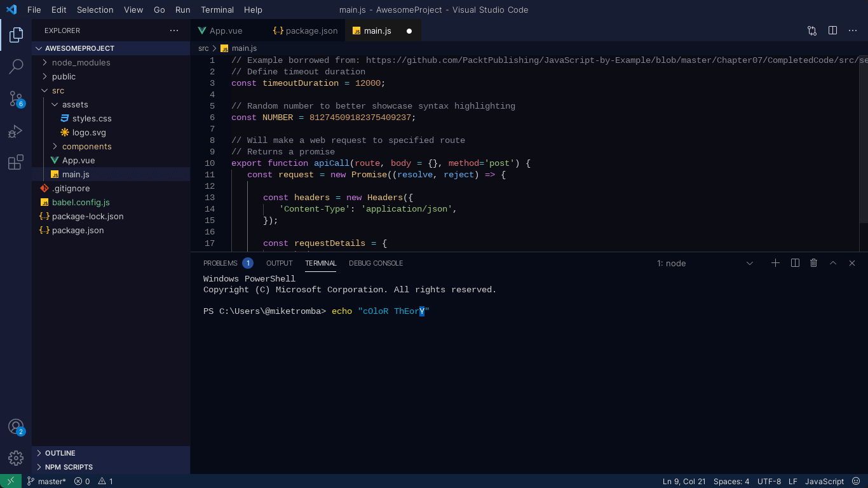868x488 pixels.
Task: Open logo.svg in the explorer
Action: point(111,132)
